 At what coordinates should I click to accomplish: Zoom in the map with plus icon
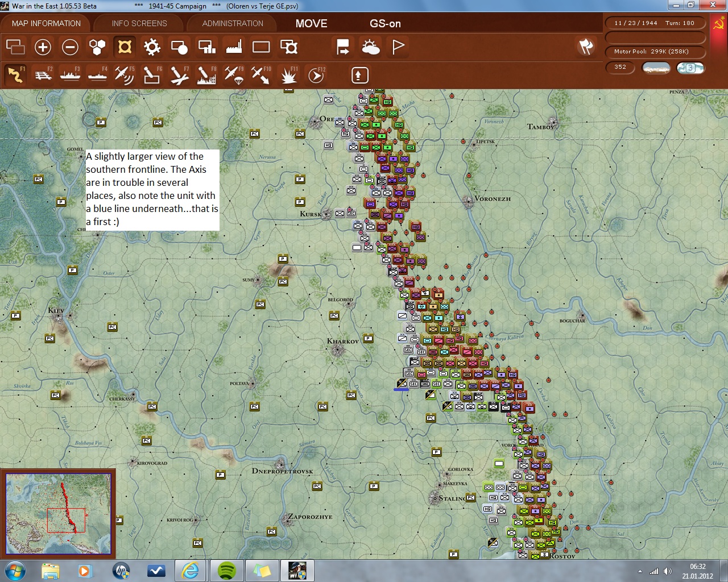pyautogui.click(x=43, y=47)
